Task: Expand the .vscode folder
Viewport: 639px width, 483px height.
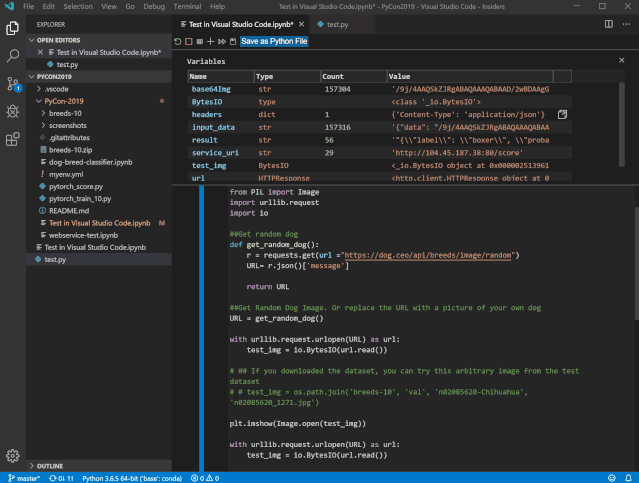Action: [57, 88]
